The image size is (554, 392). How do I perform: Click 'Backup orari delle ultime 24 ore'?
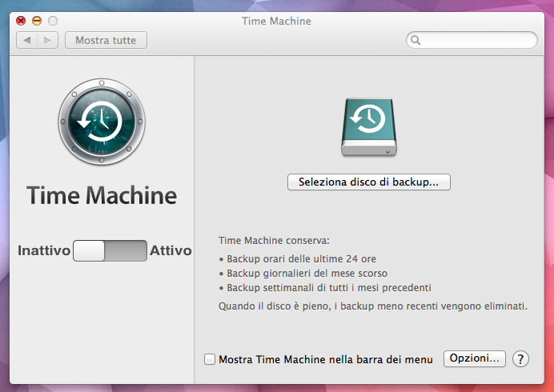click(x=301, y=259)
